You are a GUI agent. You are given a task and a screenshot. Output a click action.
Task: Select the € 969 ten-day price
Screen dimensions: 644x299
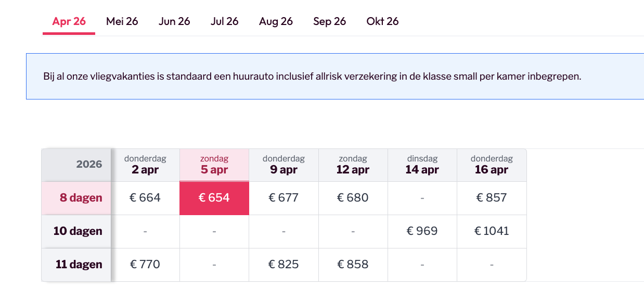[422, 231]
